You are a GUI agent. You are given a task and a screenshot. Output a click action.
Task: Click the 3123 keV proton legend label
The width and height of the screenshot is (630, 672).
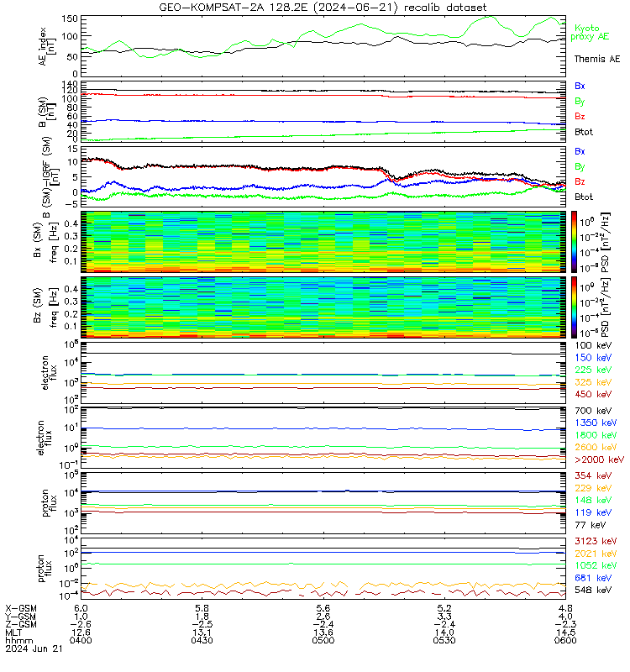(596, 541)
